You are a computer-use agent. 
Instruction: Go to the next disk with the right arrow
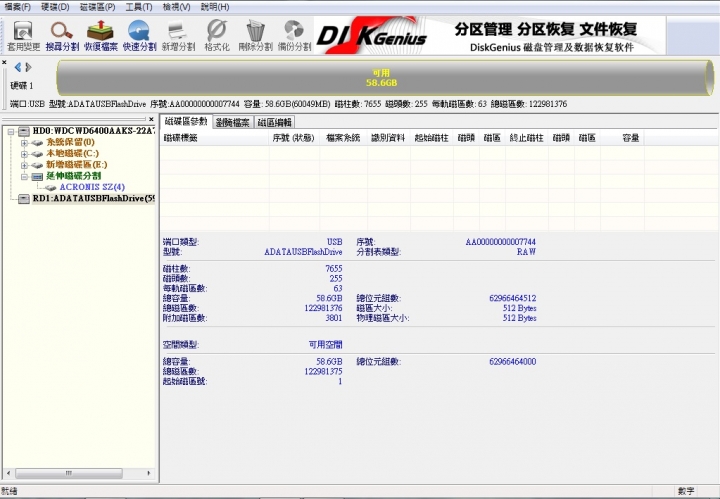click(x=28, y=67)
